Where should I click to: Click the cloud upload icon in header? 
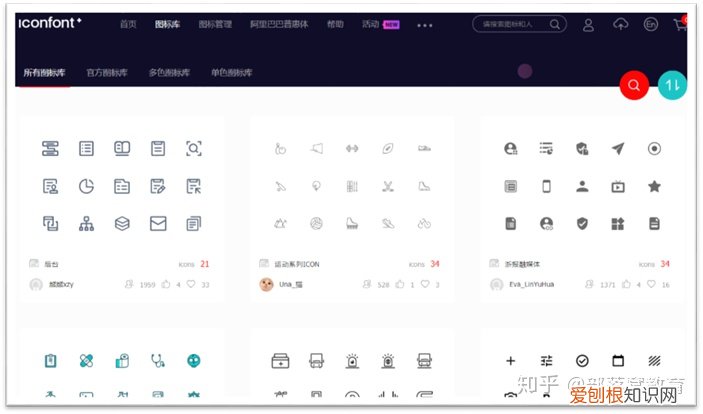click(x=621, y=24)
